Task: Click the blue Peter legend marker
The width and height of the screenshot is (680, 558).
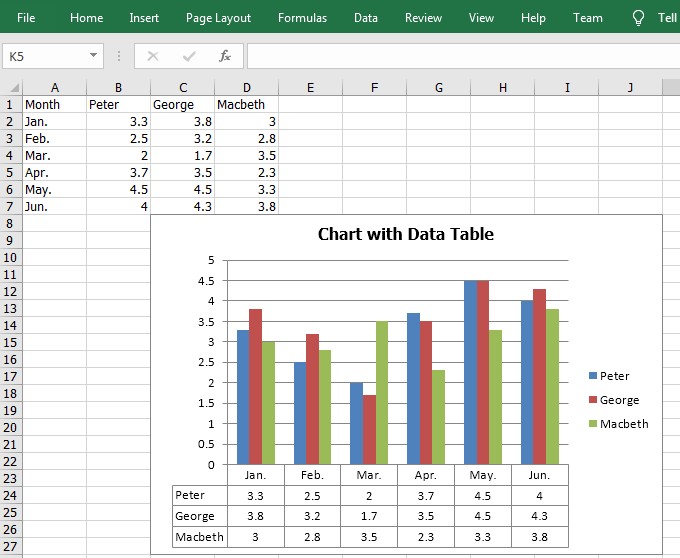Action: click(592, 375)
